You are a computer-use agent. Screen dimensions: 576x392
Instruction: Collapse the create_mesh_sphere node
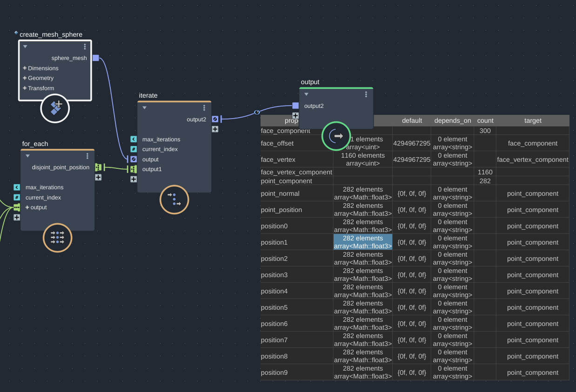25,47
